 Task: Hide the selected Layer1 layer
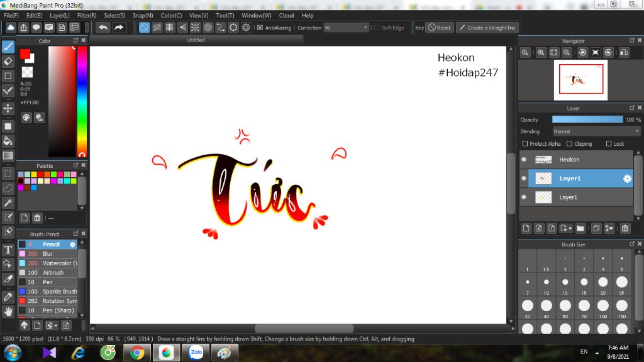pyautogui.click(x=524, y=178)
